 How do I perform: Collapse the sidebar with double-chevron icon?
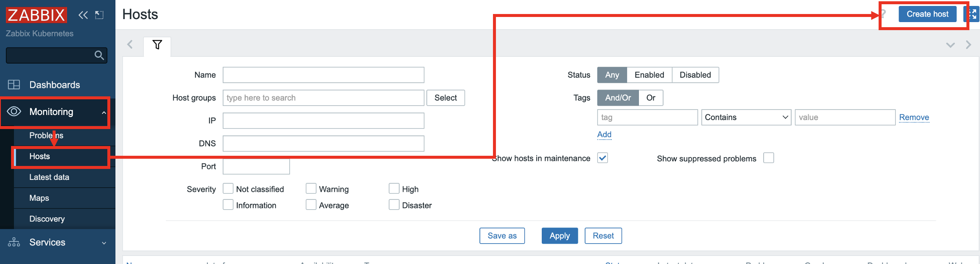[x=83, y=15]
